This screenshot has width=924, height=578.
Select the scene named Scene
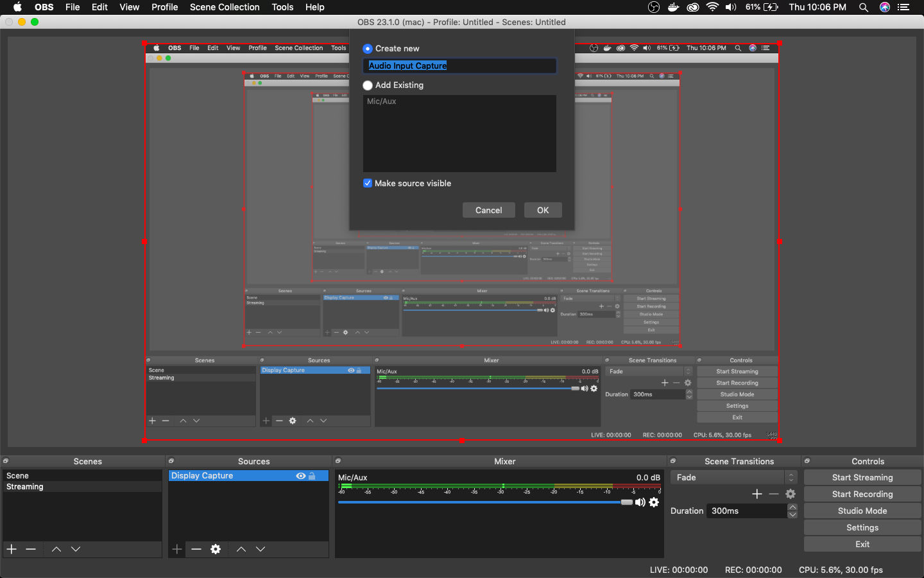(x=82, y=476)
